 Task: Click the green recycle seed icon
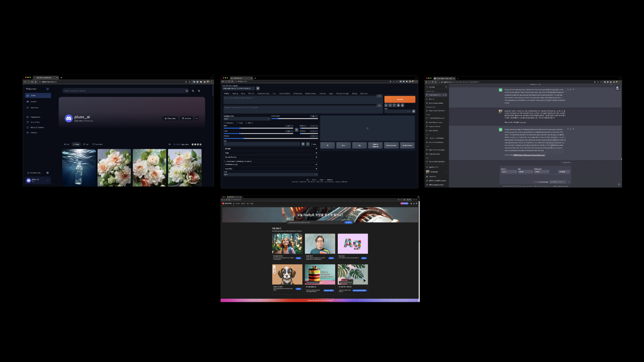click(x=308, y=144)
